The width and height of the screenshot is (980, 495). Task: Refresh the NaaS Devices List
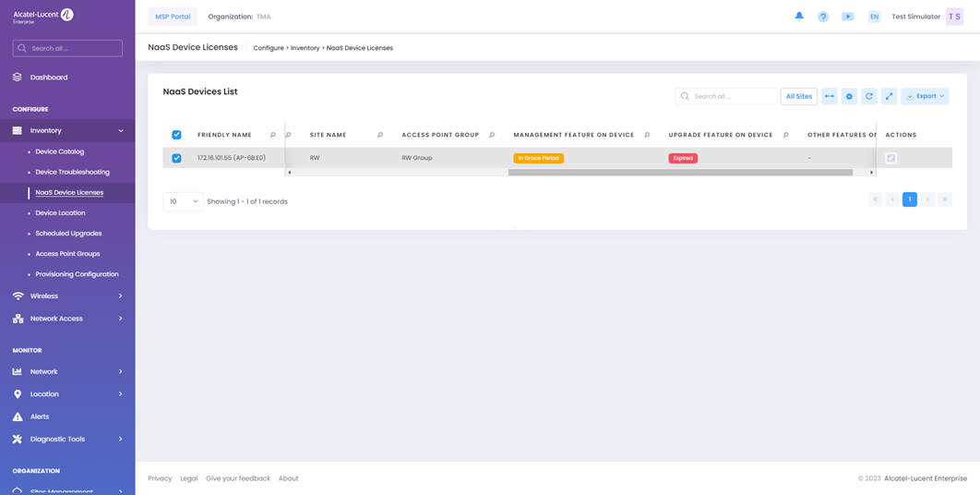[869, 96]
